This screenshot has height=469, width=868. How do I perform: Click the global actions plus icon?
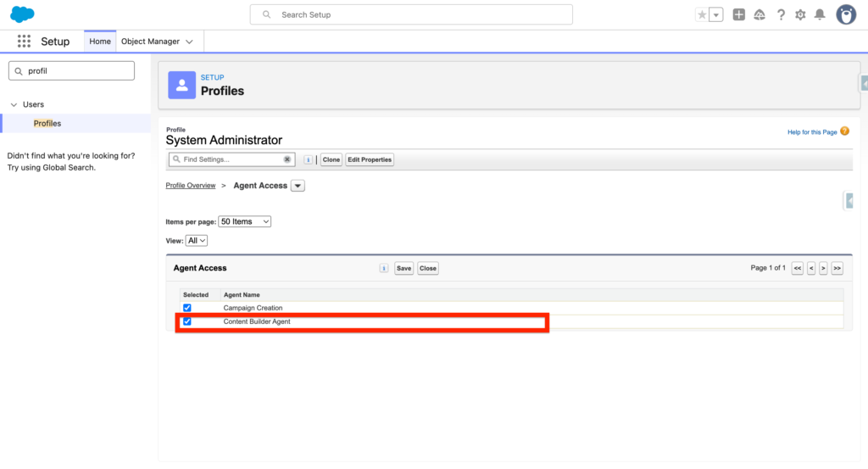[739, 14]
